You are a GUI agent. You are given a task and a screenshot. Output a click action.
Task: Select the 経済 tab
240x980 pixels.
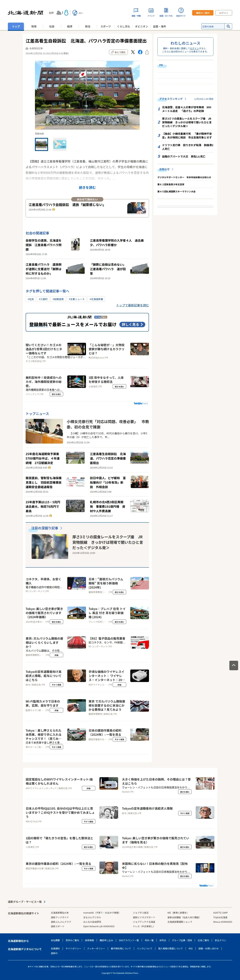click(x=70, y=26)
